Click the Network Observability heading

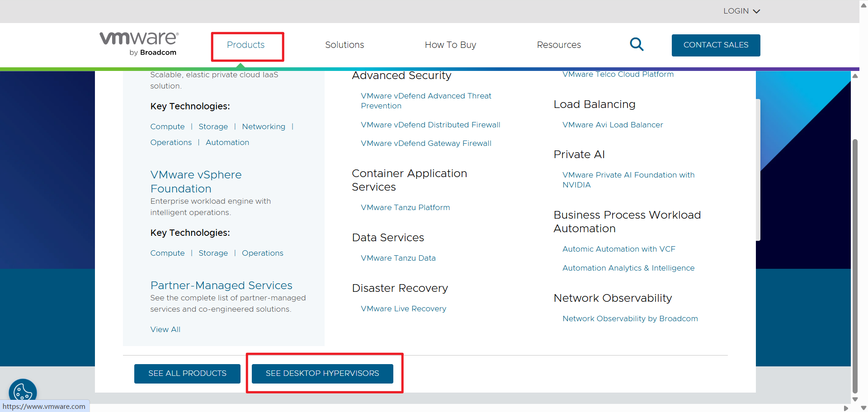pyautogui.click(x=613, y=298)
